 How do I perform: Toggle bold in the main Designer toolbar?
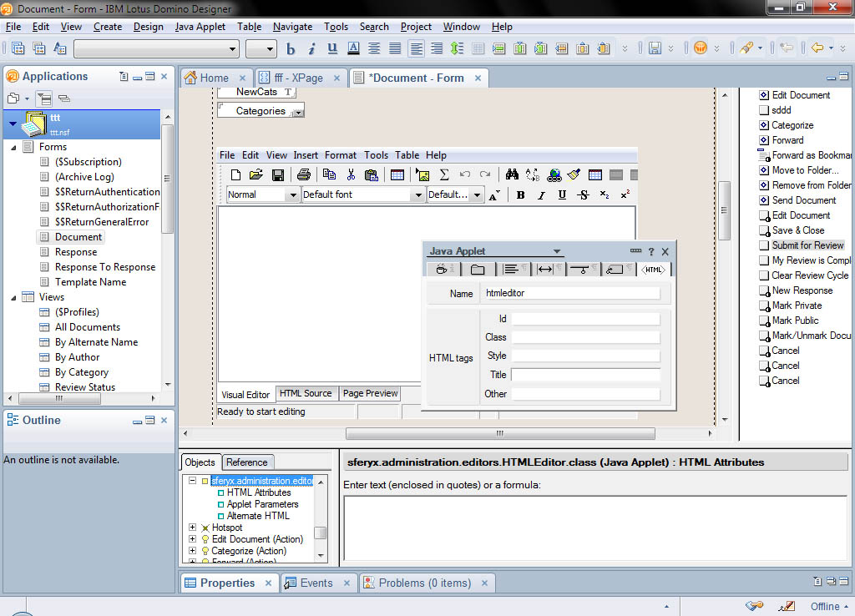click(291, 49)
